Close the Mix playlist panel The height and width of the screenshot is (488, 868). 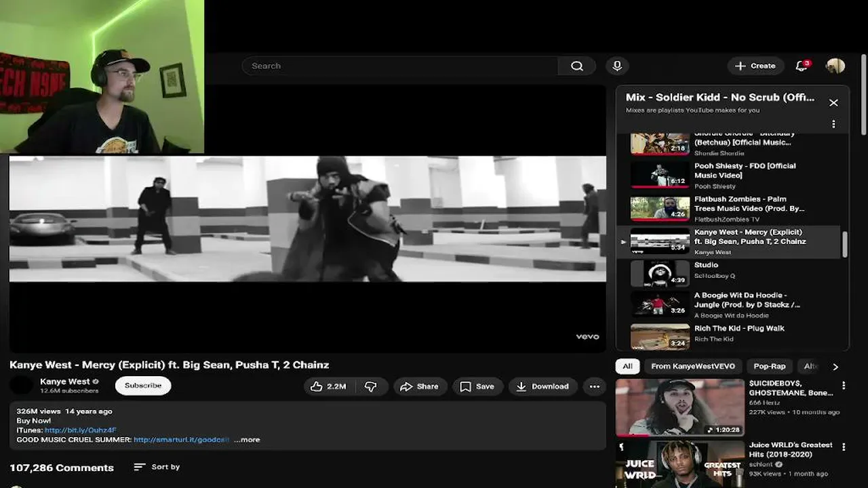point(833,103)
